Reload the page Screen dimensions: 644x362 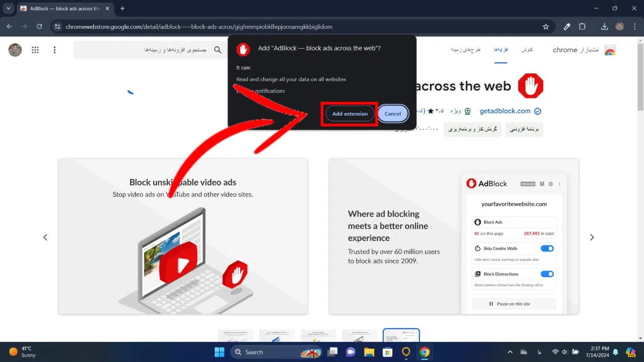point(39,26)
